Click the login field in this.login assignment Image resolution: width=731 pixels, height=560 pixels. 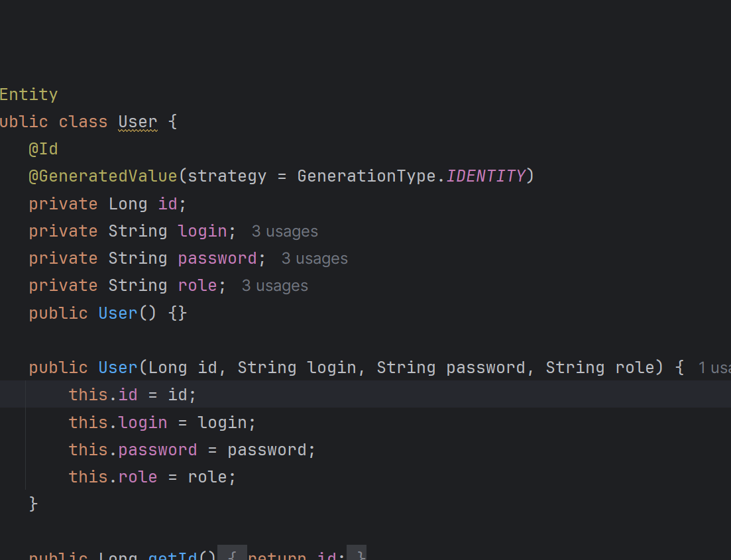[142, 422]
